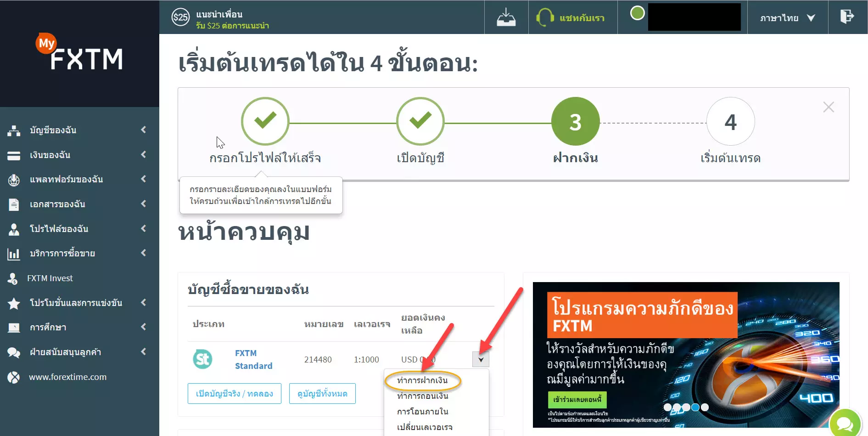868x436 pixels.
Task: Click the My Platforms globe icon
Action: [x=14, y=180]
